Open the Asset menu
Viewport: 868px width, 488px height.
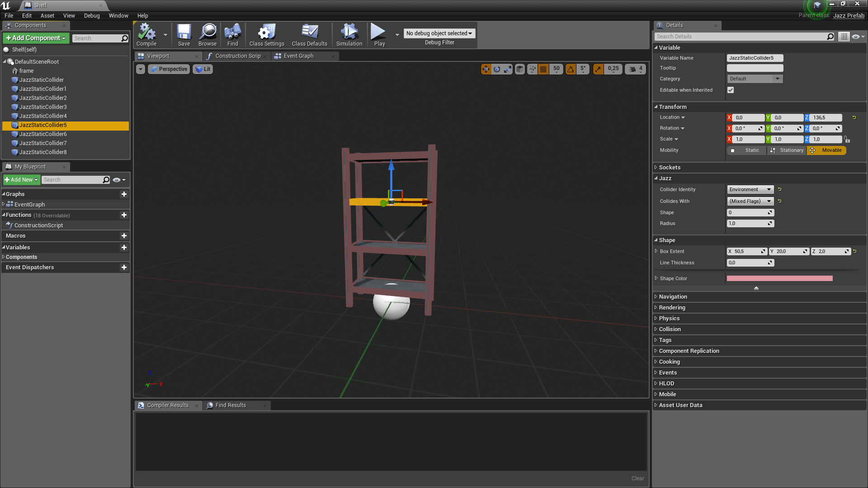click(47, 15)
